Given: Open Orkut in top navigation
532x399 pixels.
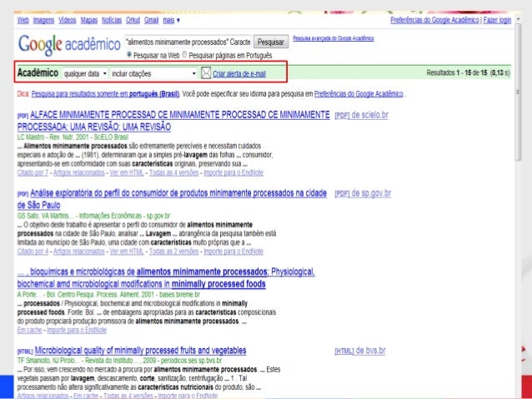Looking at the screenshot, I should pyautogui.click(x=133, y=20).
